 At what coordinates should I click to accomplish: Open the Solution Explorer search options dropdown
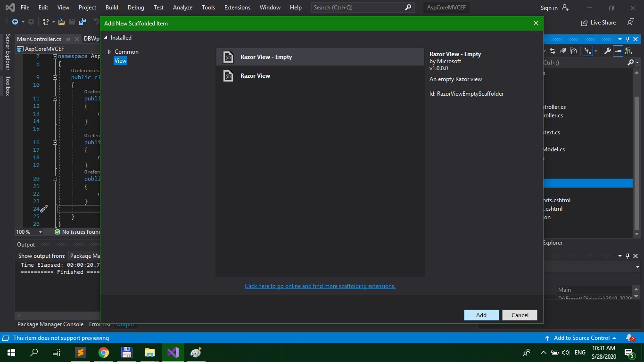pyautogui.click(x=637, y=62)
